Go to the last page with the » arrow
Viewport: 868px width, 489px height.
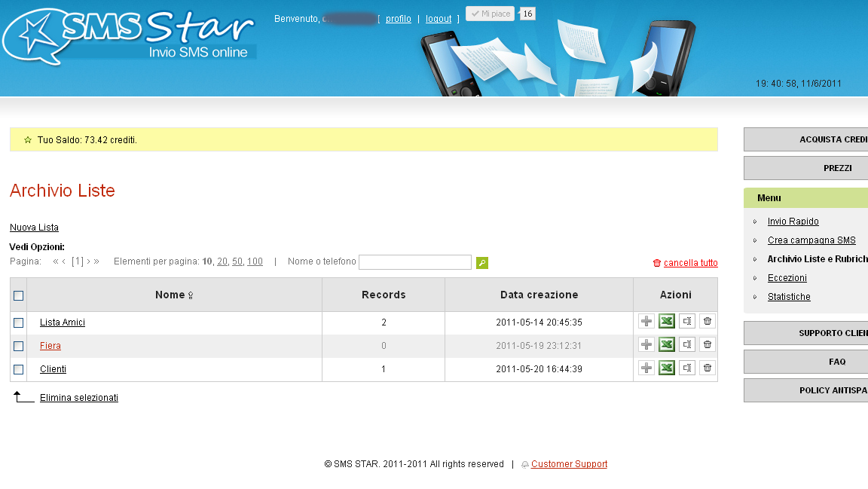click(x=96, y=261)
